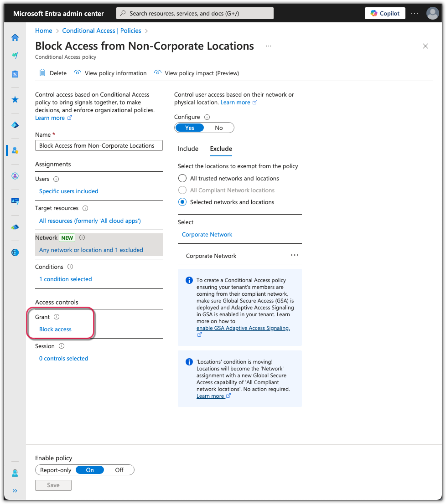
Task: Open Home icon in left sidebar
Action: [15, 38]
